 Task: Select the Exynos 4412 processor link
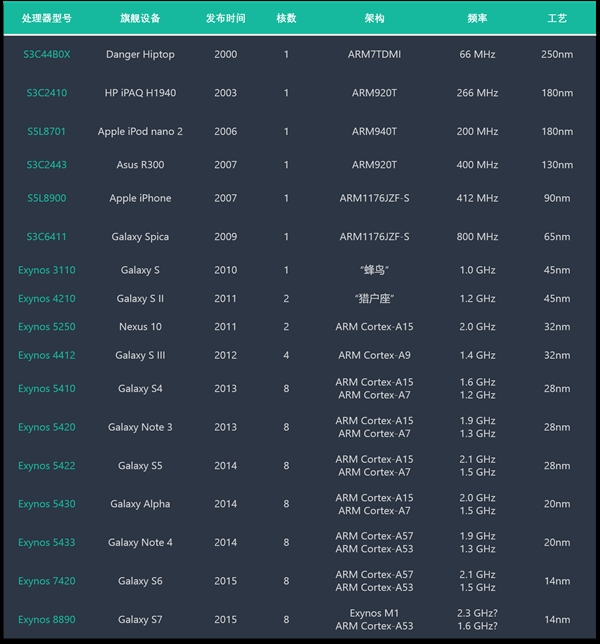pyautogui.click(x=47, y=355)
